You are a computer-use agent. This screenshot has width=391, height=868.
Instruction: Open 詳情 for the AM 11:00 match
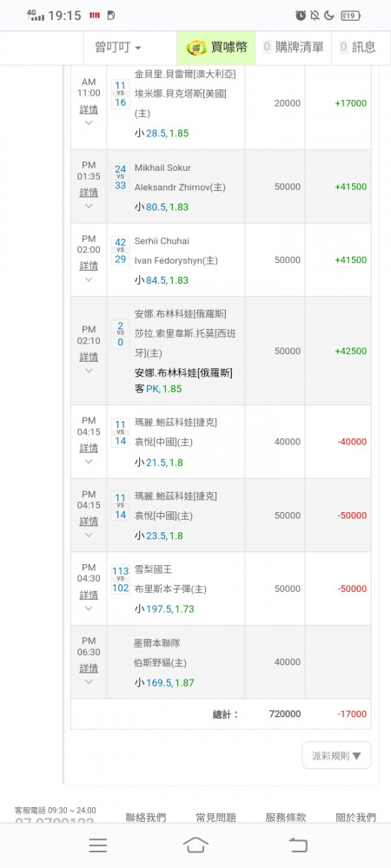(89, 109)
